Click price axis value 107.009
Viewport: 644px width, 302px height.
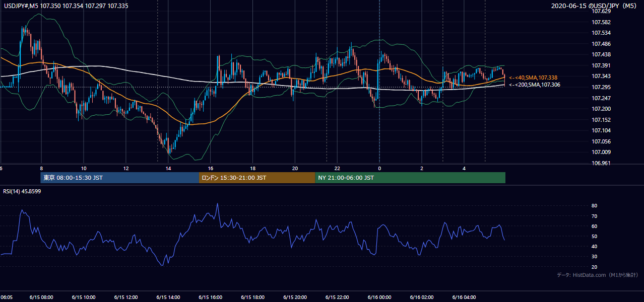pyautogui.click(x=602, y=152)
